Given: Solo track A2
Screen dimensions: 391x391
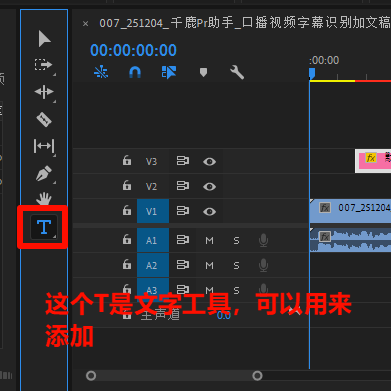Looking at the screenshot, I should [236, 266].
